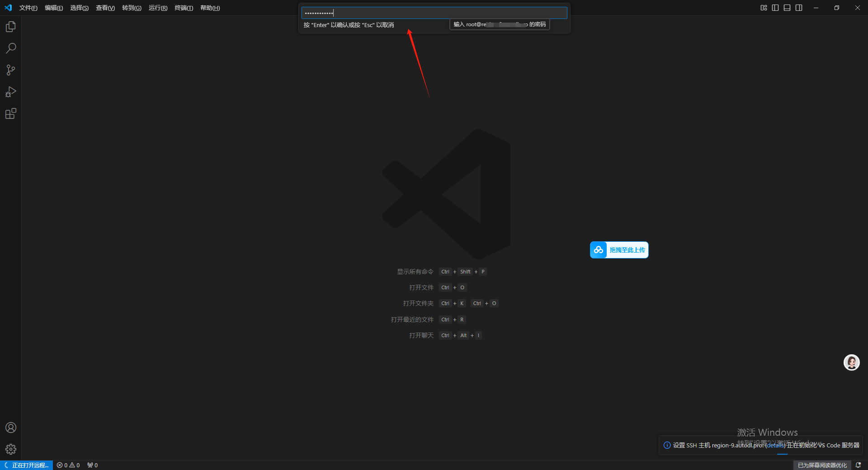The height and width of the screenshot is (470, 868).
Task: Click the 正在打开远程 status bar item
Action: click(27, 465)
